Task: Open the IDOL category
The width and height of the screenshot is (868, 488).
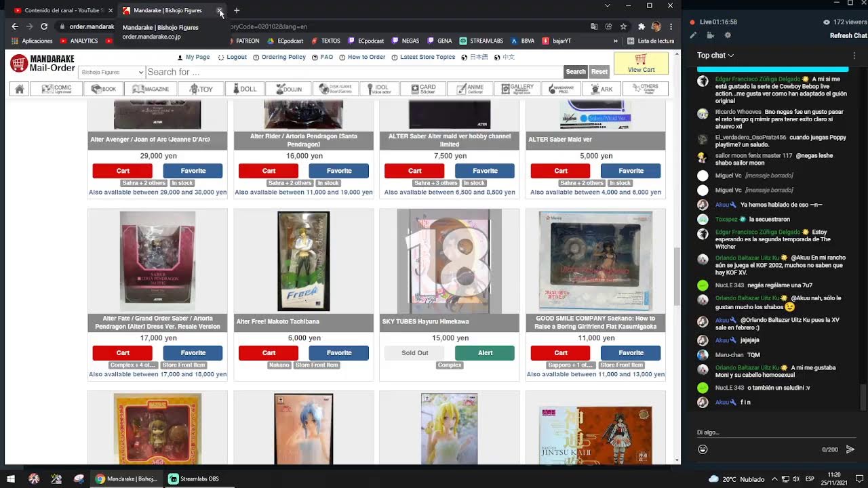Action: tap(378, 89)
